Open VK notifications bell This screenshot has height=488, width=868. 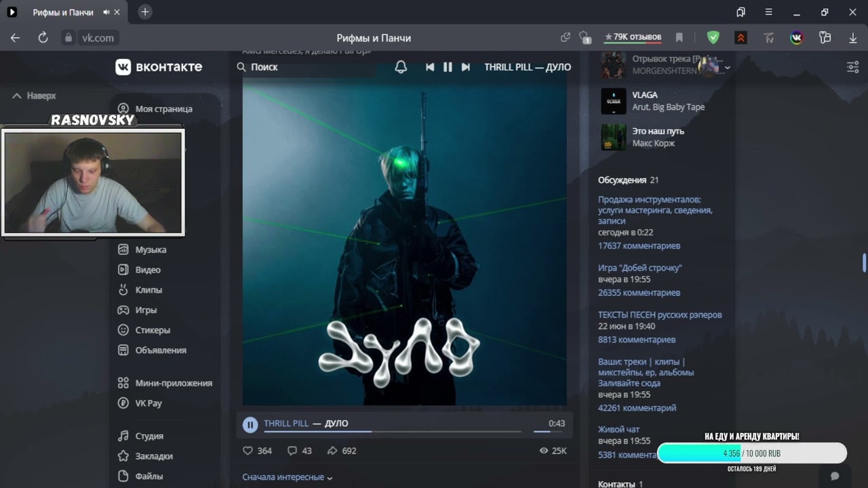[401, 66]
